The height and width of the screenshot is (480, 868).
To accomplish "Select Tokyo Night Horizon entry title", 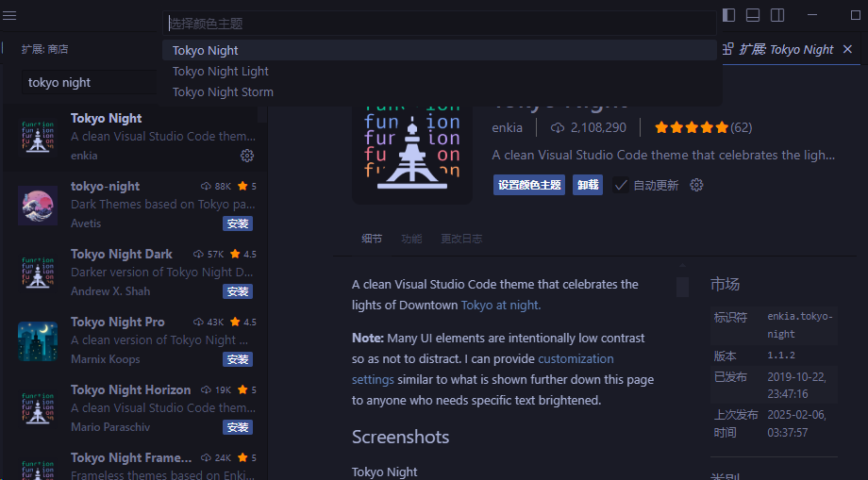I will pyautogui.click(x=130, y=390).
